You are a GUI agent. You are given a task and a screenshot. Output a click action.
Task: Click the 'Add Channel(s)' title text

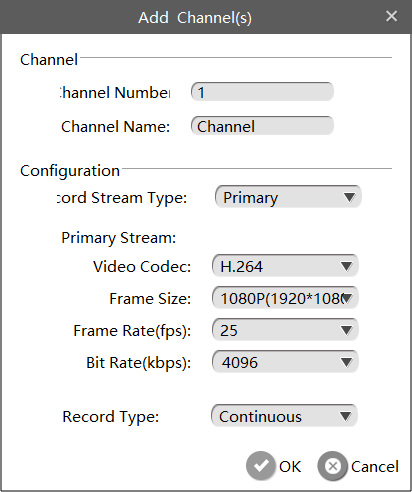(x=195, y=18)
